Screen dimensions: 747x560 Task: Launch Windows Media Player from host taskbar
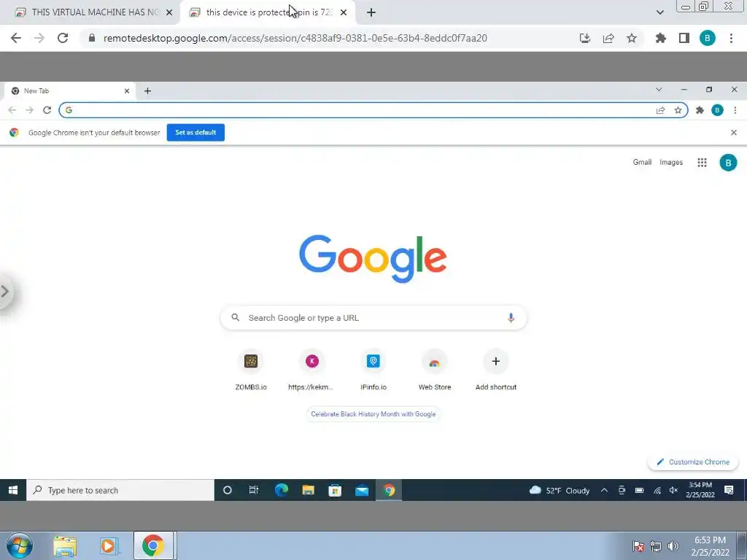click(x=108, y=545)
